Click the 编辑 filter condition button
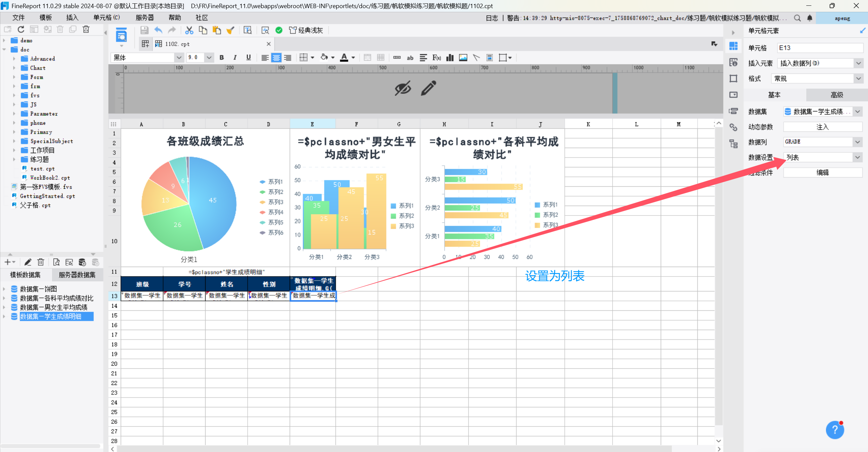 coord(822,172)
